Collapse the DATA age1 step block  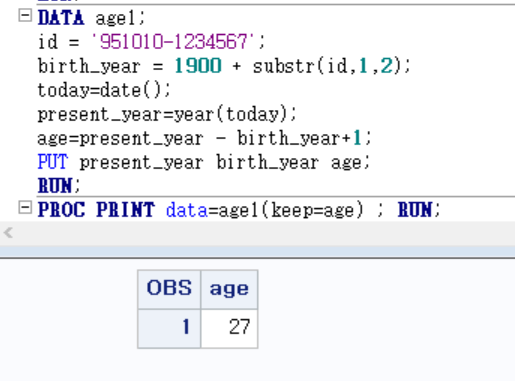[25, 15]
